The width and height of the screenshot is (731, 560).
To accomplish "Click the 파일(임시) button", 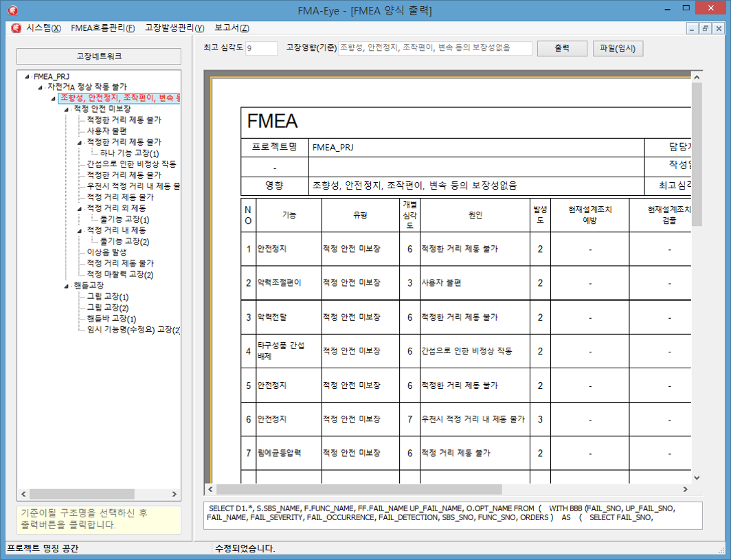I will 618,48.
